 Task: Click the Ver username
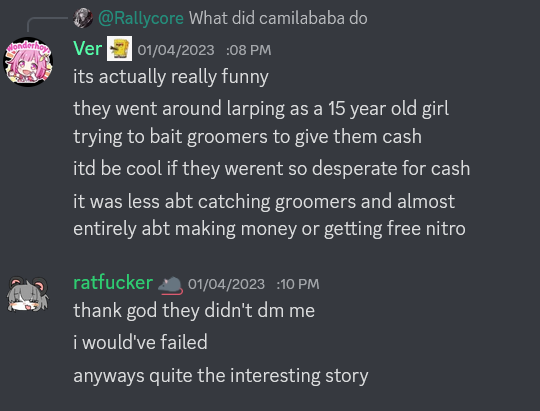[x=87, y=49]
